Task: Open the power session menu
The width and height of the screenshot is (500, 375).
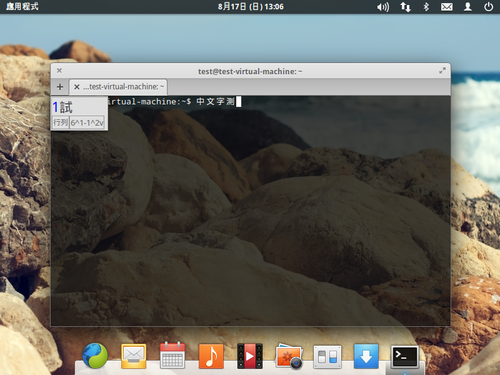Action: 488,7
